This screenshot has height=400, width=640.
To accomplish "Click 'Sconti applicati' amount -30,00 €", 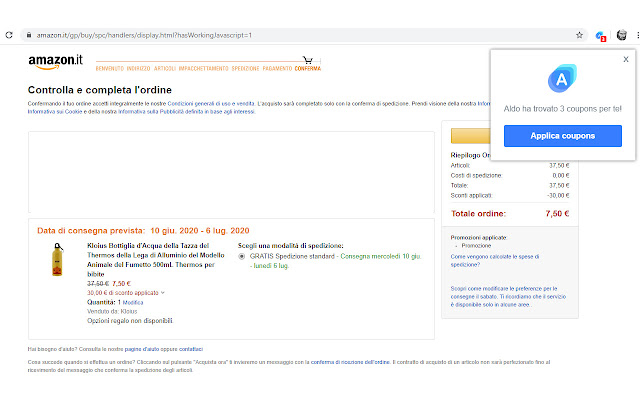I will 558,196.
